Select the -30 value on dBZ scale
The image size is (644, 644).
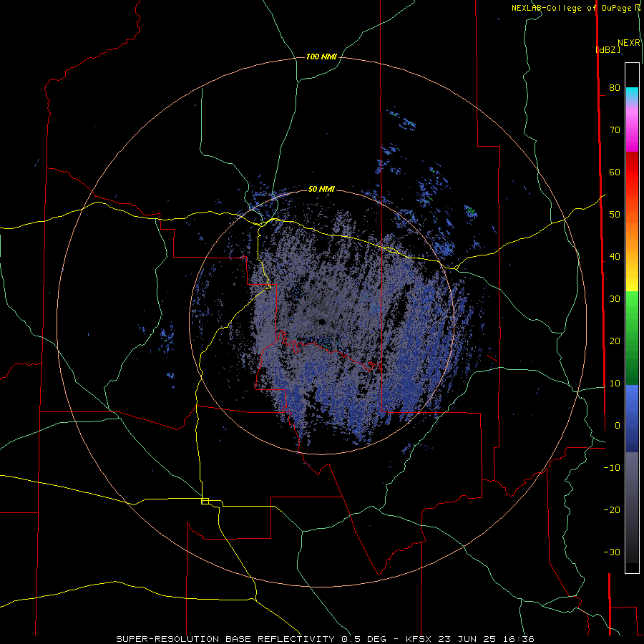click(612, 552)
